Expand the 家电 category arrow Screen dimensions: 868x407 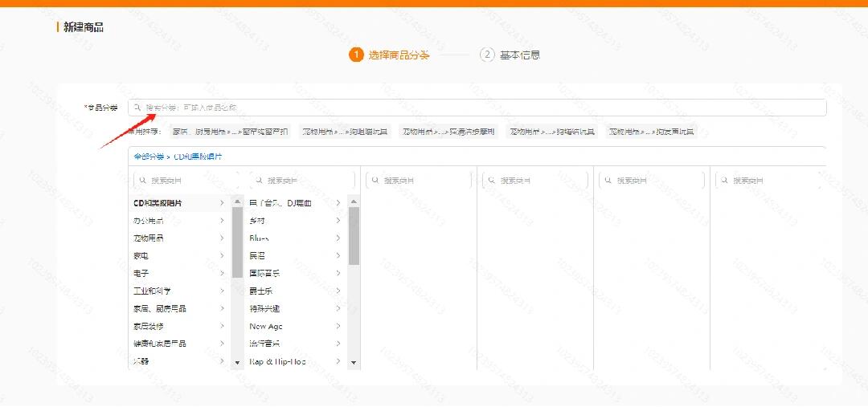222,255
